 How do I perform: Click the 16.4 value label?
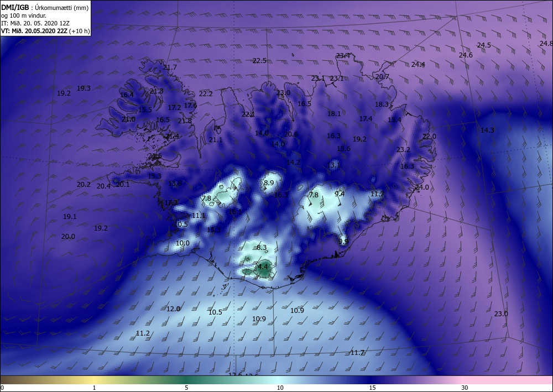click(127, 95)
